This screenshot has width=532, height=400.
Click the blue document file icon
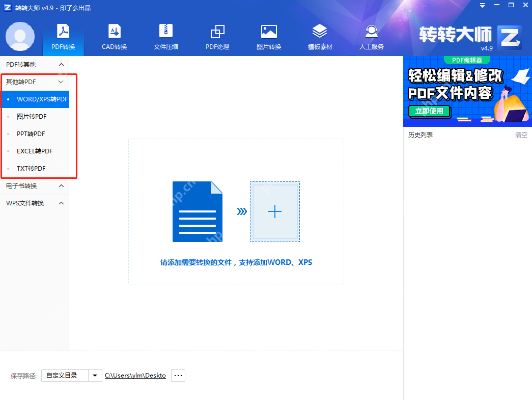pyautogui.click(x=198, y=211)
